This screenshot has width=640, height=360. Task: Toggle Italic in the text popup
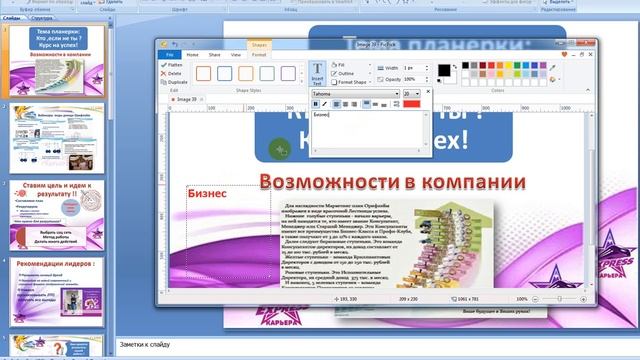(x=324, y=104)
